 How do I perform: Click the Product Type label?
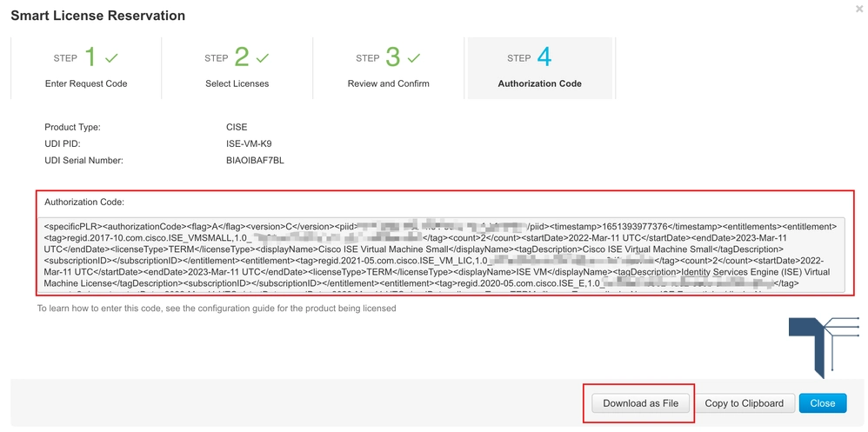(72, 127)
